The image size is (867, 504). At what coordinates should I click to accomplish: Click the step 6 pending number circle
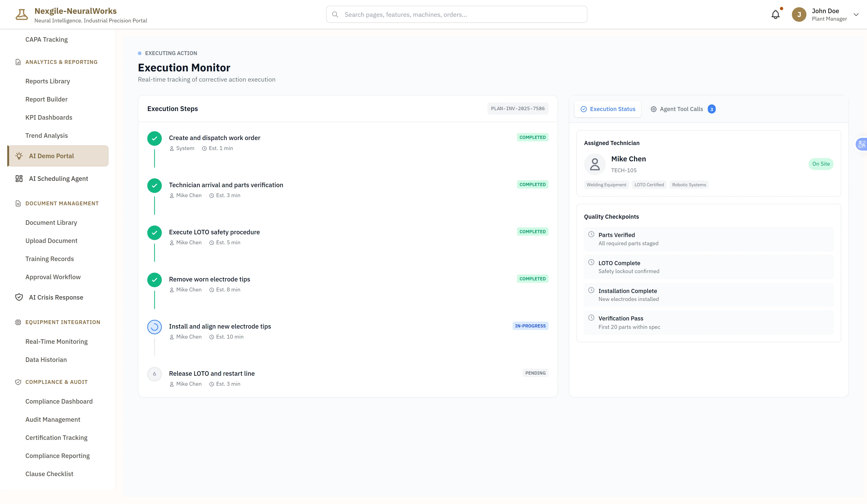tap(154, 374)
